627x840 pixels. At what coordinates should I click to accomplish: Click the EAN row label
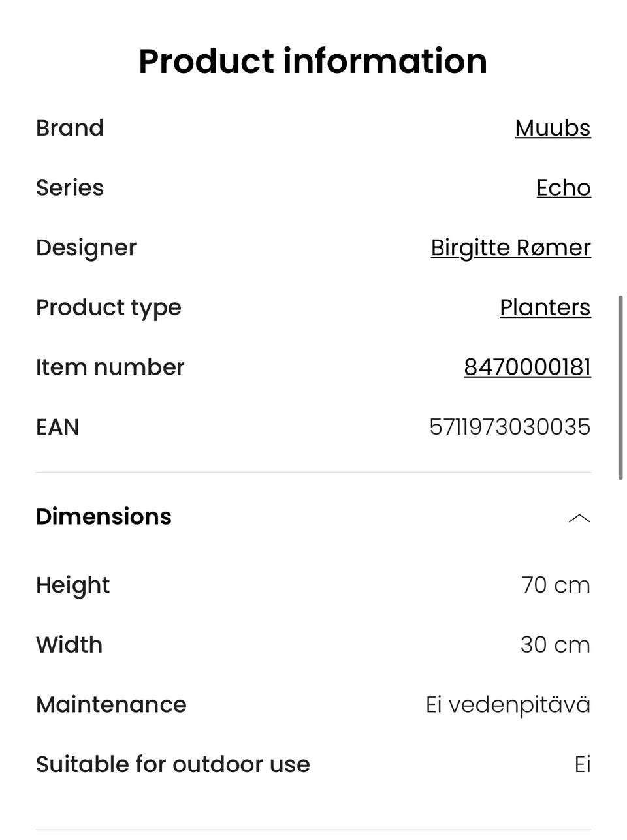[x=57, y=427]
